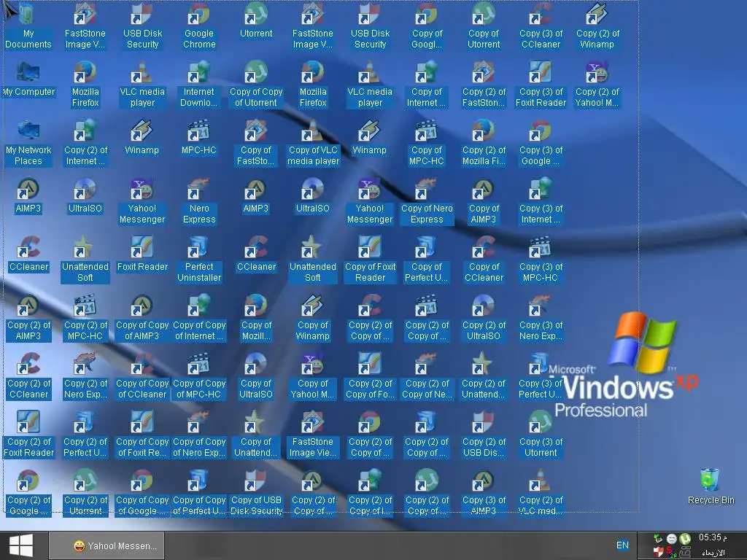This screenshot has height=560, width=747.
Task: Select Copy (3) of CCleaner shortcut
Action: coord(541,26)
